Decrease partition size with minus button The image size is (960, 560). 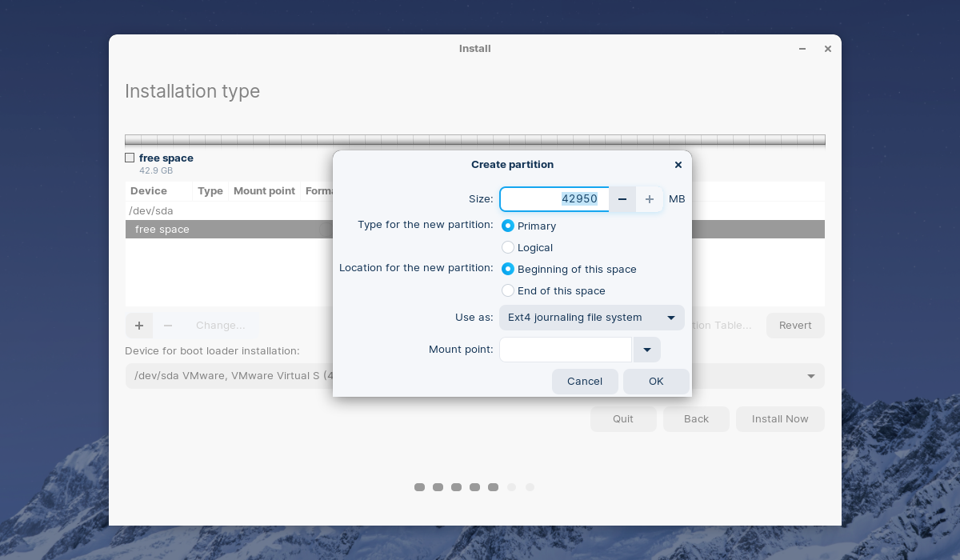[622, 199]
